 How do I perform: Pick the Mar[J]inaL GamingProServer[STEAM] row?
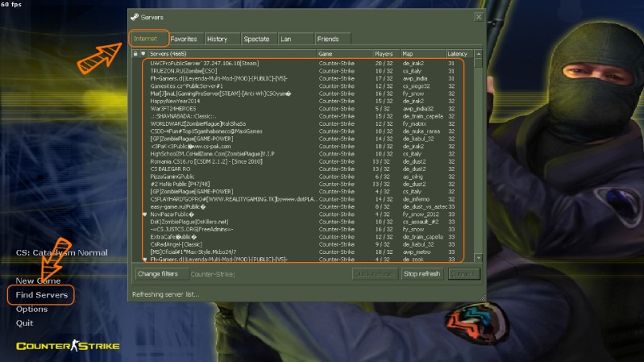point(303,94)
